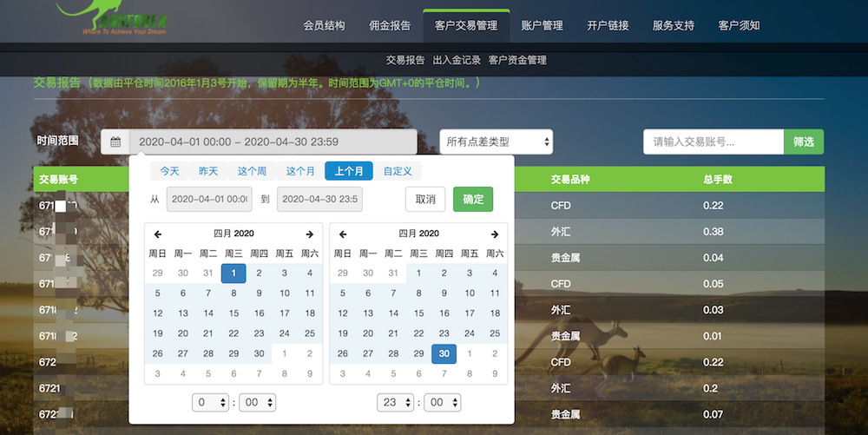Screen dimensions: 868x435
Task: Click the right calendar's next month arrow
Action: 494,234
